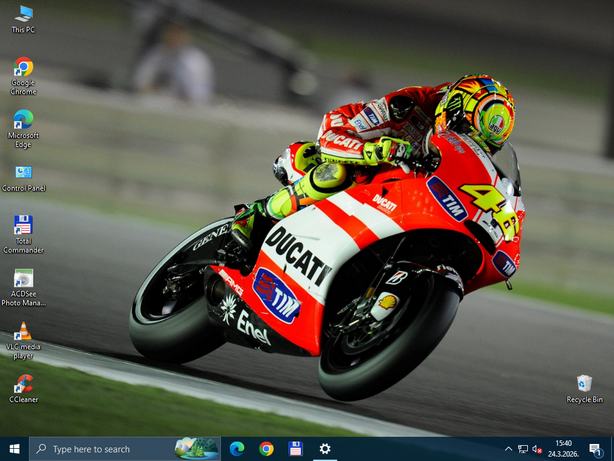The image size is (614, 461).
Task: Open Settings gear in taskbar
Action: coord(325,449)
